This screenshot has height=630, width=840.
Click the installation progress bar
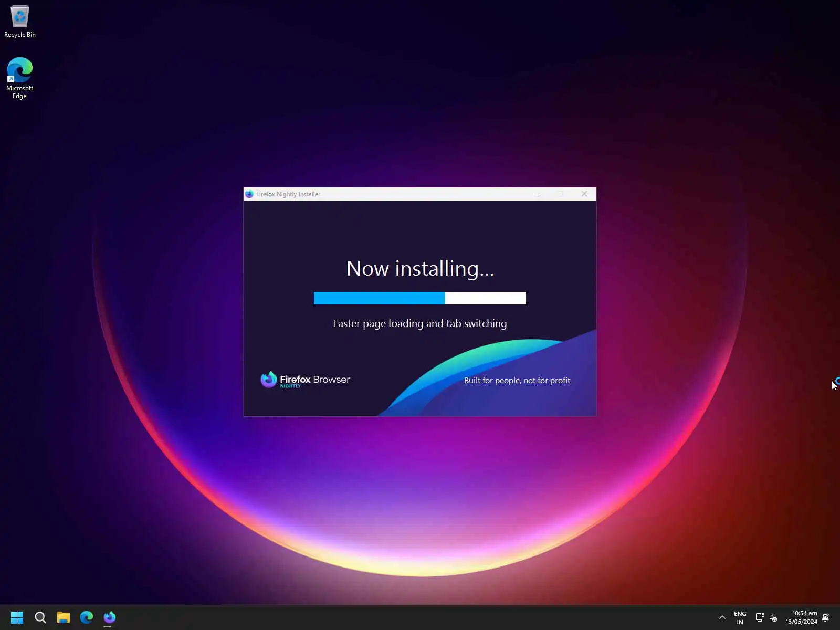420,298
